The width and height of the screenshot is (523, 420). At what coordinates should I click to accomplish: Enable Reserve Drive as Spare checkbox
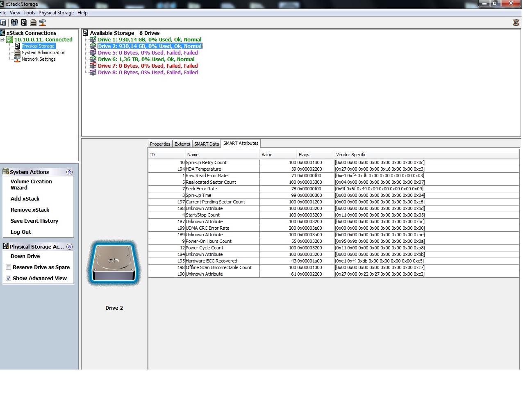(x=8, y=267)
